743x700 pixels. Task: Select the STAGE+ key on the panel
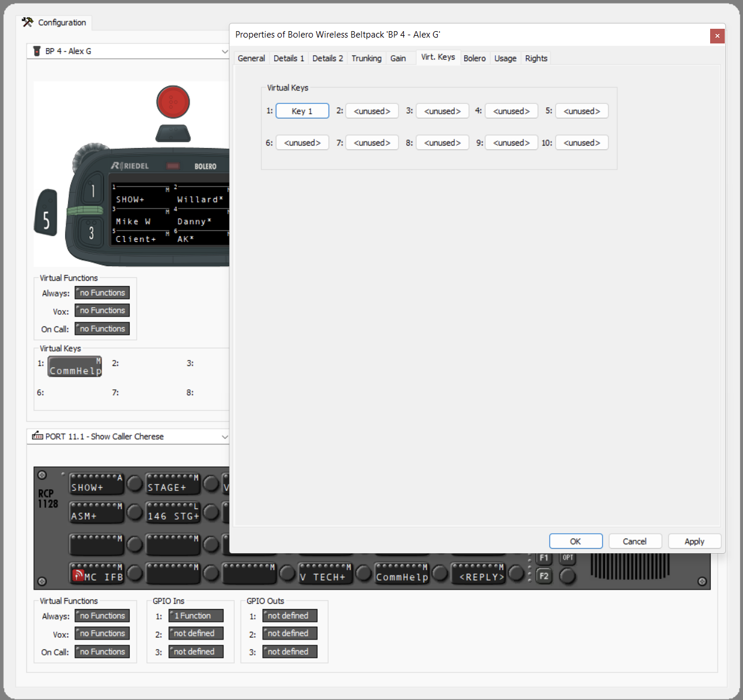[173, 483]
